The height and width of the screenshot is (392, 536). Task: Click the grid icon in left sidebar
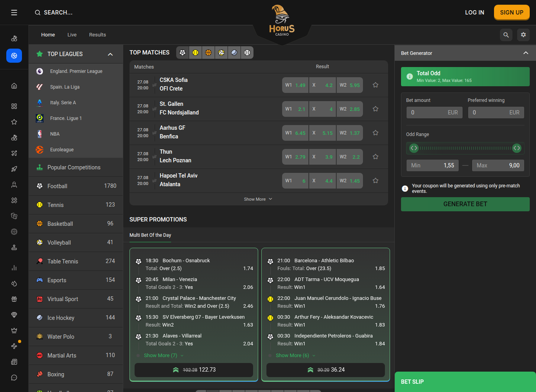tap(14, 106)
